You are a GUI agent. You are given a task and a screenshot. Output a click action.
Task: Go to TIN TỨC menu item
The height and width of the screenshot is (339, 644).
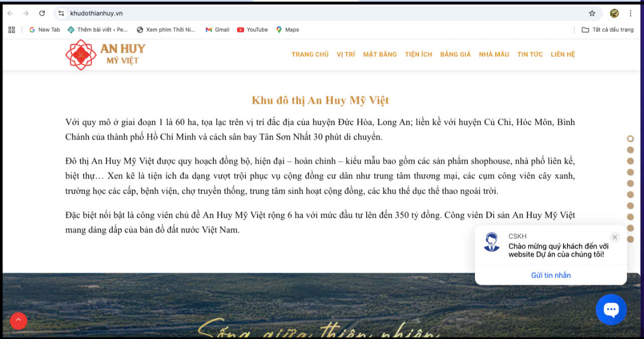pos(530,54)
